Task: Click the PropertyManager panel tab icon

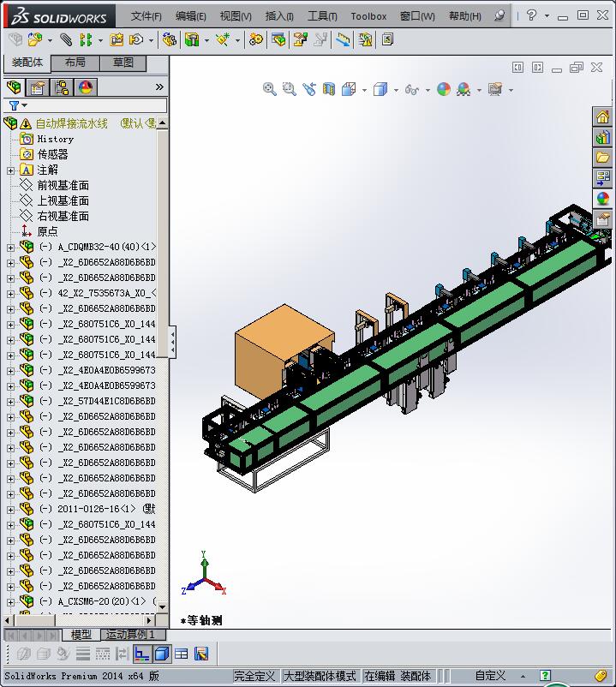Action: (x=38, y=87)
